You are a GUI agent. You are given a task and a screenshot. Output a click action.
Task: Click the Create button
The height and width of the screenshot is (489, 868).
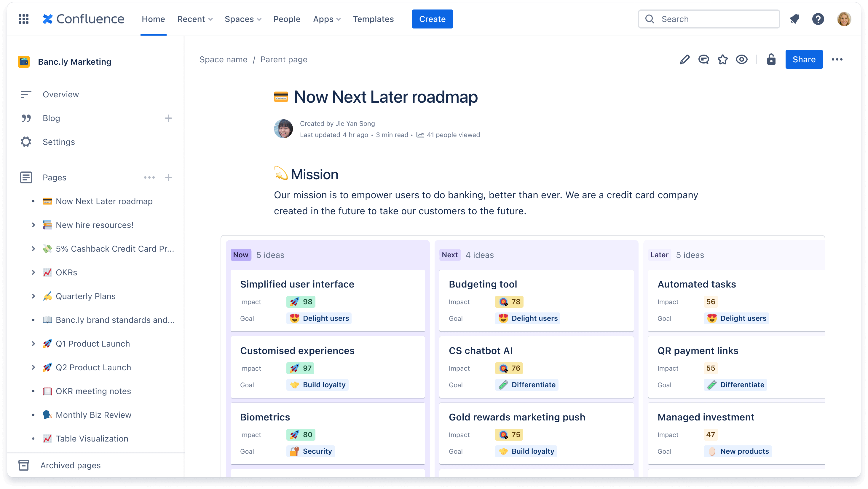click(432, 19)
